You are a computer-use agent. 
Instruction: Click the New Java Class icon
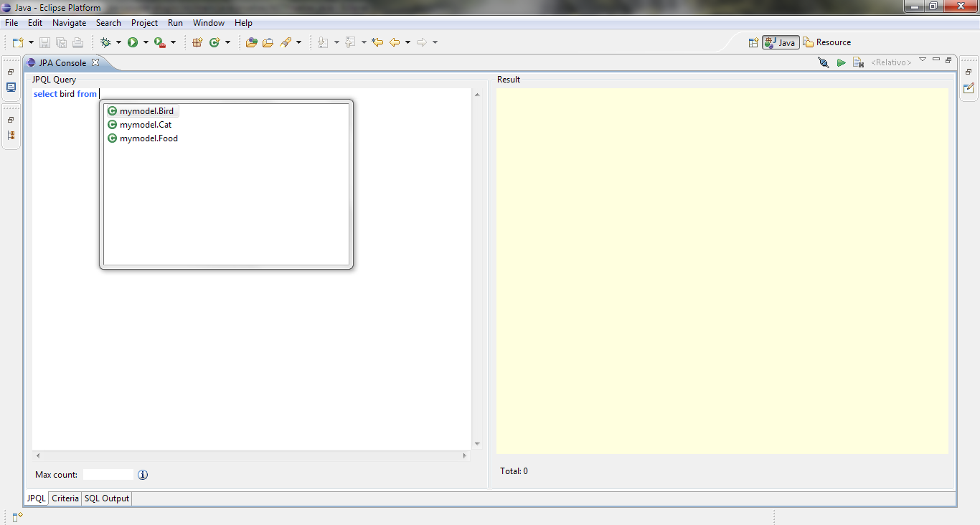point(215,43)
